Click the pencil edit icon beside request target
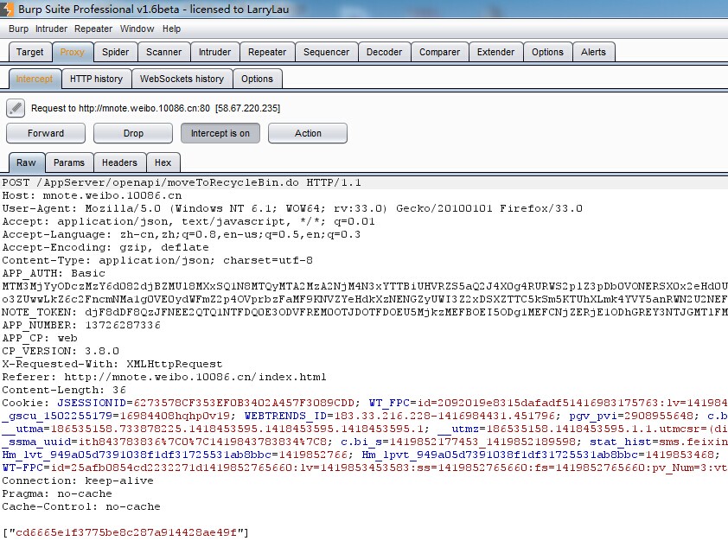Image resolution: width=728 pixels, height=560 pixels. [x=16, y=108]
